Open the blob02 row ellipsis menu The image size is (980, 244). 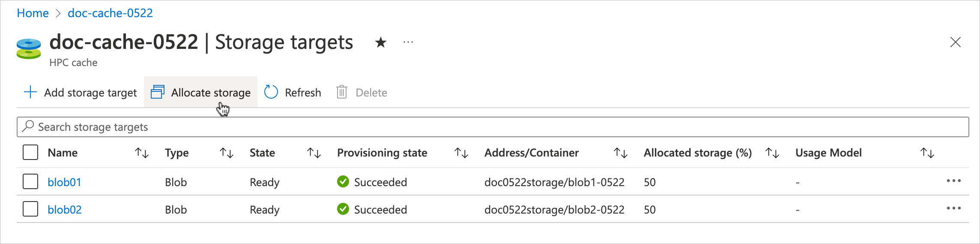click(x=953, y=209)
